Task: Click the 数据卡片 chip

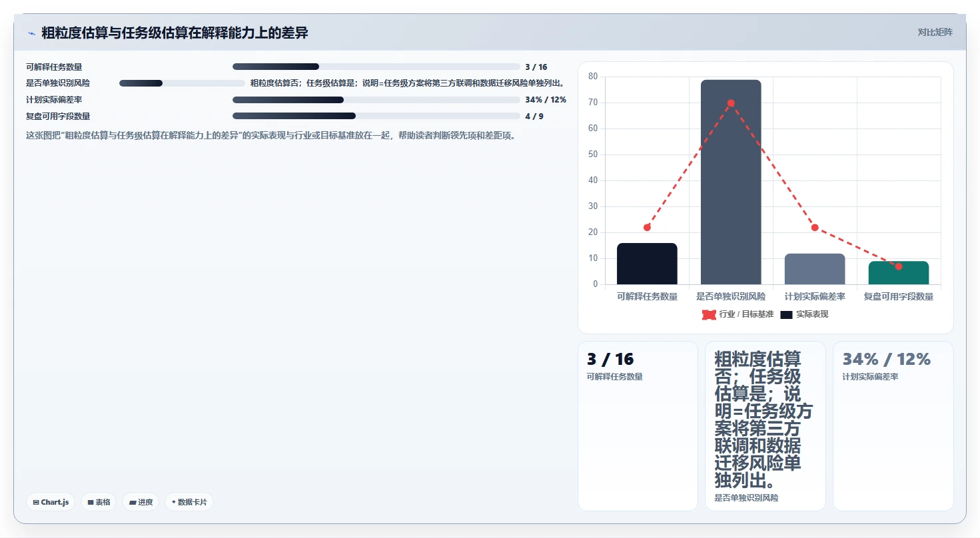Action: click(189, 502)
